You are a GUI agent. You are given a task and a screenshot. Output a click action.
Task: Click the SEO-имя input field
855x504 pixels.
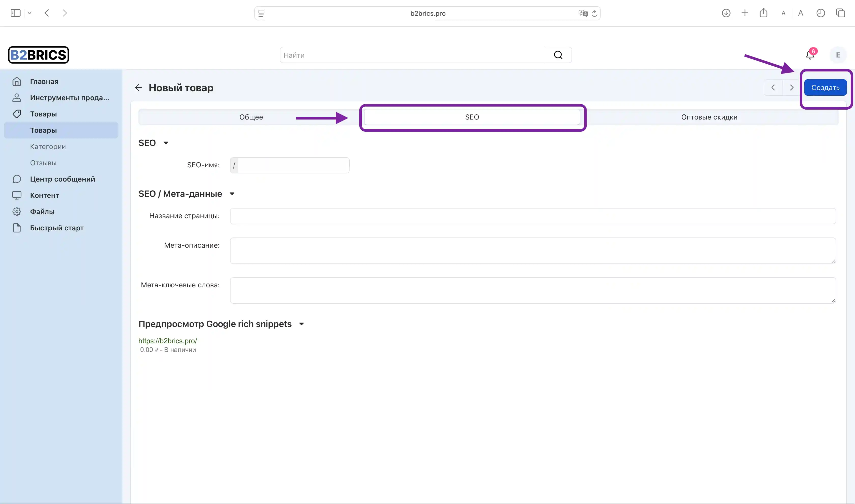point(293,165)
